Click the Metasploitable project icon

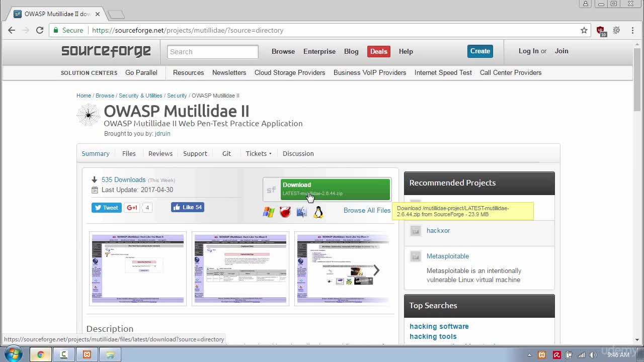pos(416,256)
